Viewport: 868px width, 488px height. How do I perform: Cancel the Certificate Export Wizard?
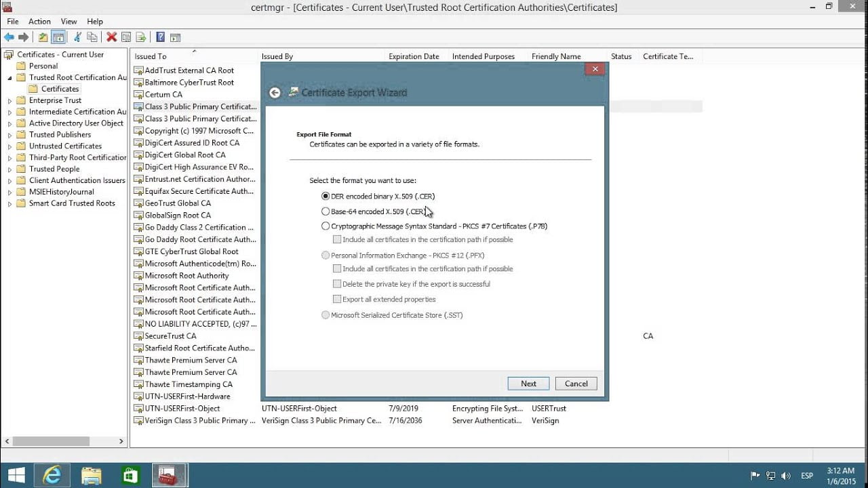tap(575, 383)
